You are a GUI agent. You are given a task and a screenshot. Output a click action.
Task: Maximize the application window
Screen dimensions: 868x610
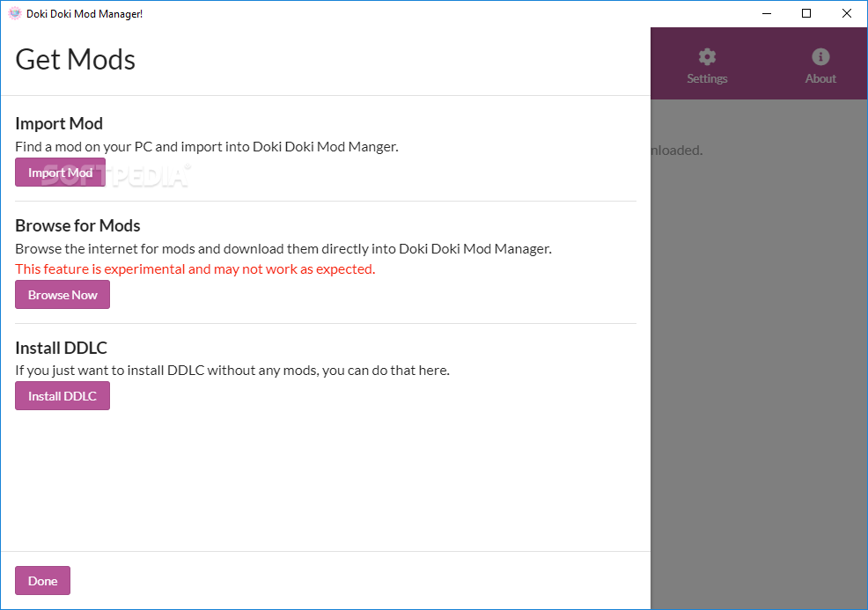[x=806, y=13]
